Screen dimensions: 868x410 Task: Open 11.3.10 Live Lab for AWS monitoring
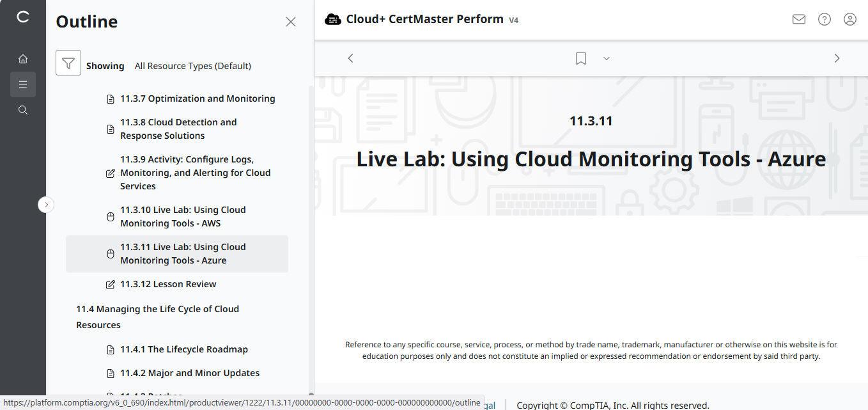click(x=183, y=216)
